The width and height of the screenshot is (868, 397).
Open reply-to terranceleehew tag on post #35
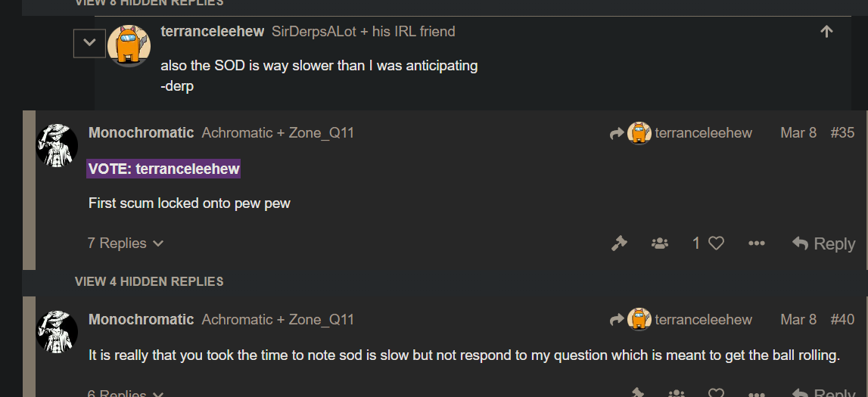689,133
